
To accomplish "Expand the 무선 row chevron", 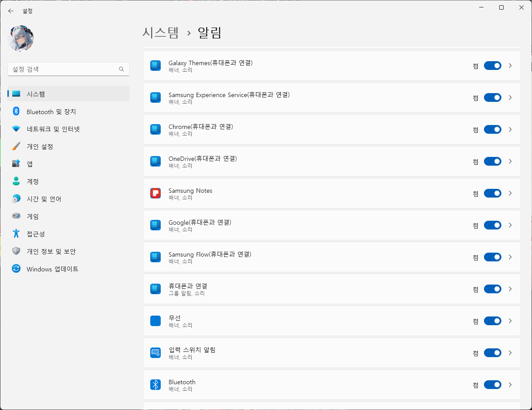I will click(510, 321).
